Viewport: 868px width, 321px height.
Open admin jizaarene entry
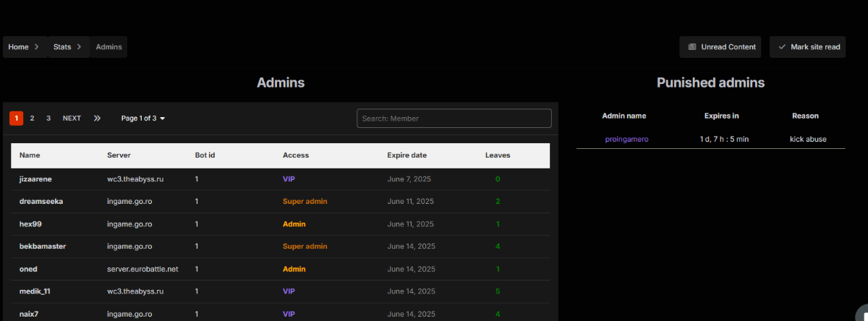pyautogui.click(x=35, y=179)
